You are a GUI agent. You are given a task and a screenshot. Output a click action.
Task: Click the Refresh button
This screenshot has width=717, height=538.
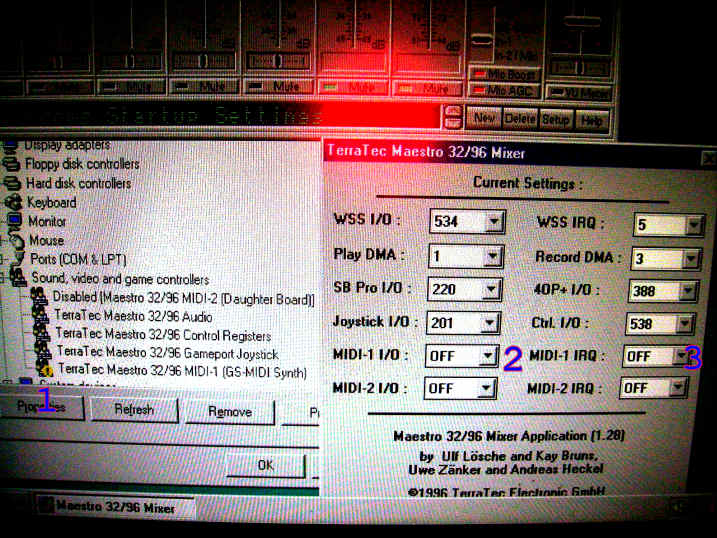pos(134,411)
